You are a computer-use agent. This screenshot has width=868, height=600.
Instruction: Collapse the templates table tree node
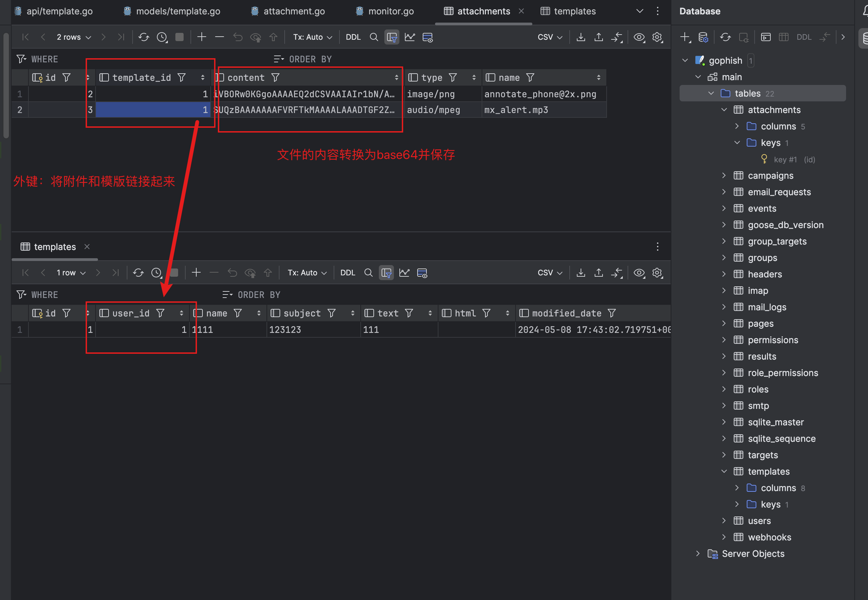tap(724, 471)
